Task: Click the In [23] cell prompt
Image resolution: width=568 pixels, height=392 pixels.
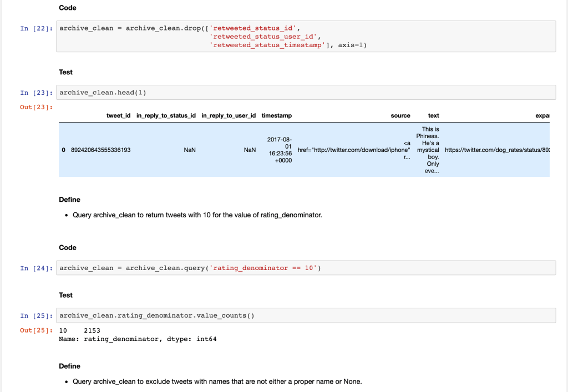Action: tap(36, 93)
